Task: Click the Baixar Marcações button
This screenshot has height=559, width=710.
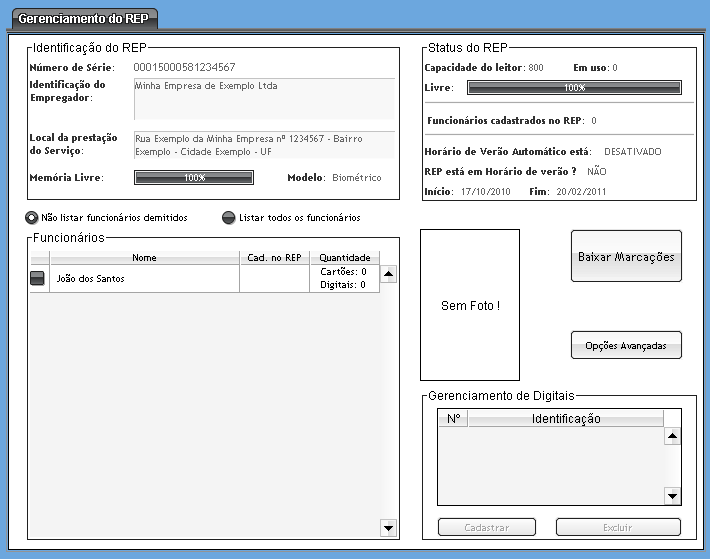Action: click(x=626, y=257)
